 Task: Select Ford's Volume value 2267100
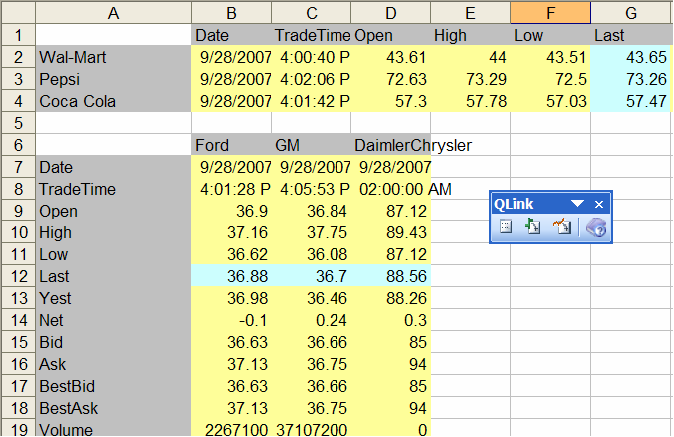231,428
